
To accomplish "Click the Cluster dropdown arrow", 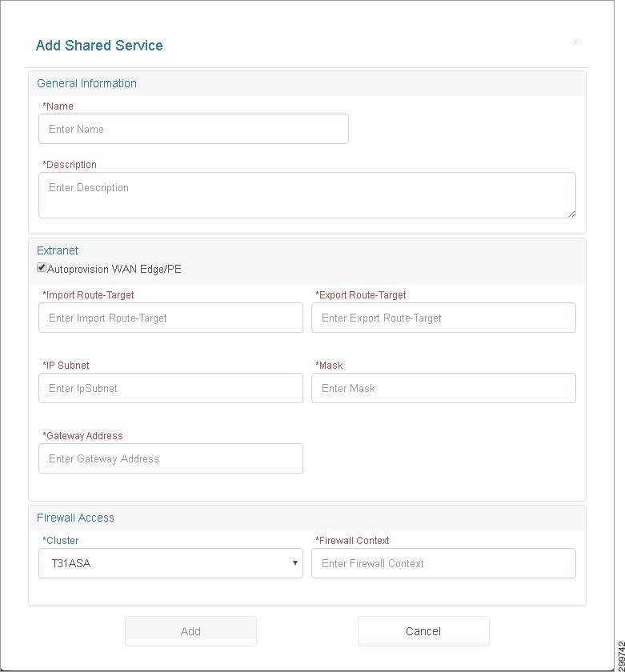I will pyautogui.click(x=295, y=563).
